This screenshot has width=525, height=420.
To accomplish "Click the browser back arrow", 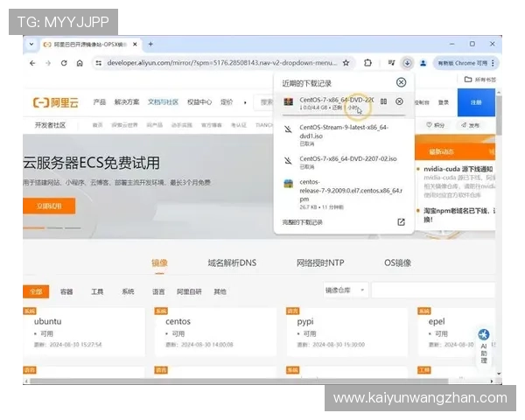I will pyautogui.click(x=32, y=63).
